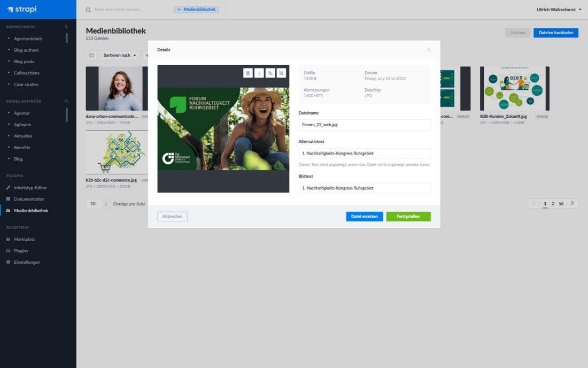588x368 pixels.
Task: Copy the file link using the link icon
Action: pos(269,73)
